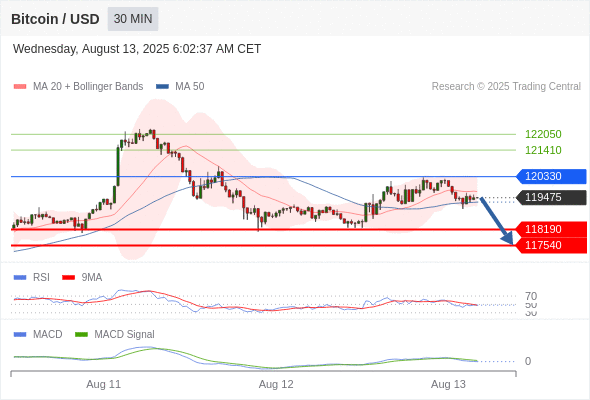Click the RSI 70 level label

pyautogui.click(x=531, y=296)
